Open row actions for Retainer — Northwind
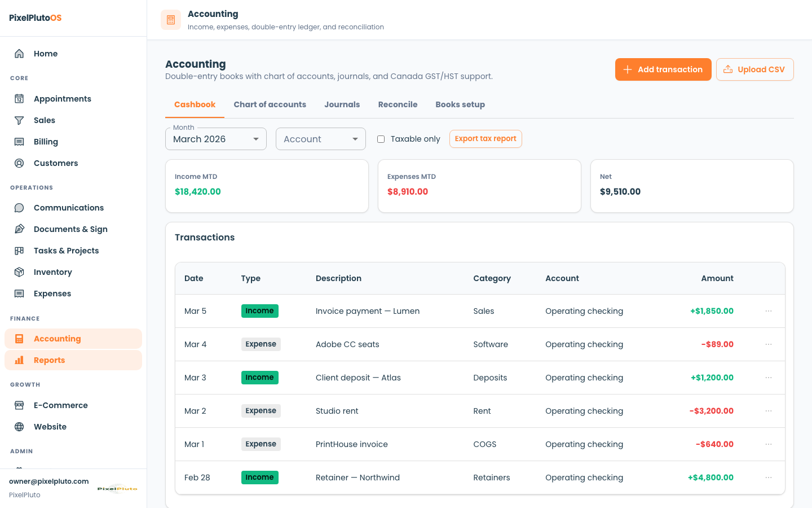812x508 pixels. pos(769,478)
